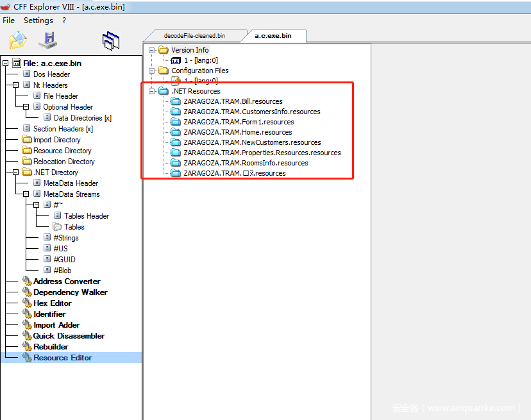Select the Version Info 1 lang:0 entry
The width and height of the screenshot is (531, 420).
201,60
